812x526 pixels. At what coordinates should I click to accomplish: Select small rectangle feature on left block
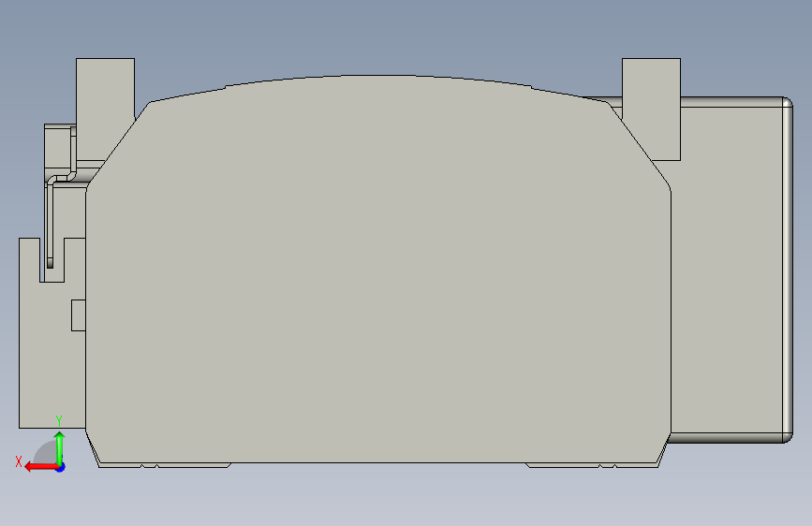(79, 314)
